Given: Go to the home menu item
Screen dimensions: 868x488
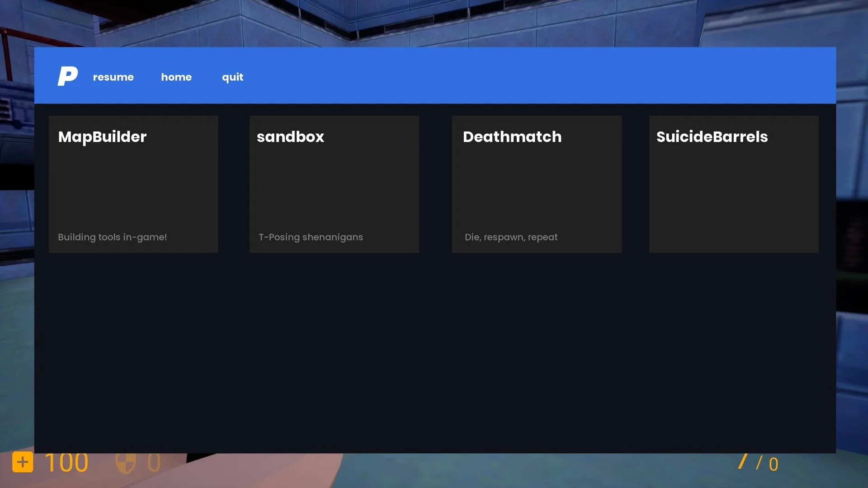Looking at the screenshot, I should (176, 77).
